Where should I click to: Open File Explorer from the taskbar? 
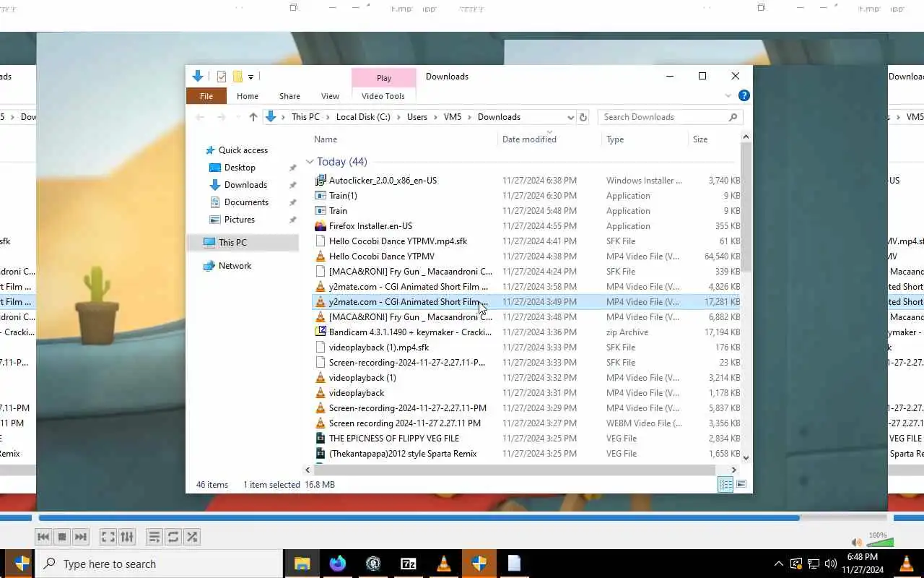(302, 564)
